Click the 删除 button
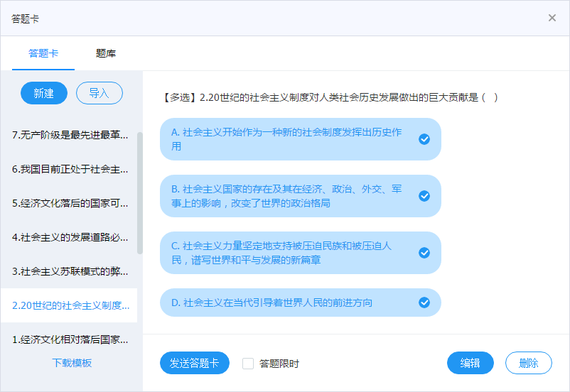 click(x=528, y=363)
